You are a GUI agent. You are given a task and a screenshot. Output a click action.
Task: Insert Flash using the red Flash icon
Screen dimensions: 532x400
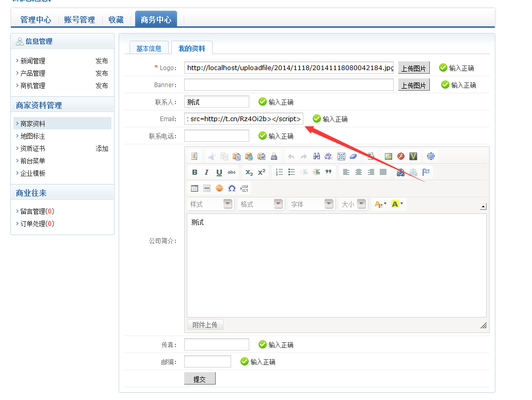coord(401,156)
